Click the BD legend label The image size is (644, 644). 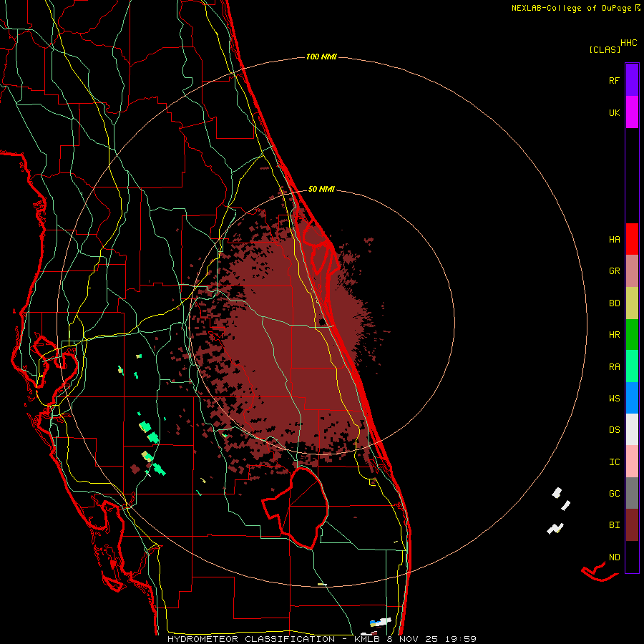(614, 303)
